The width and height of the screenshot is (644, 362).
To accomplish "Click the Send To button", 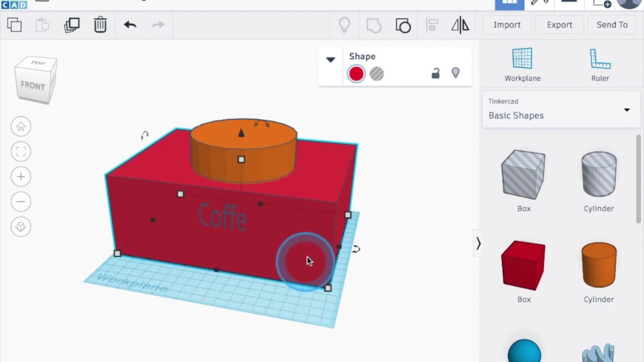I will point(612,25).
